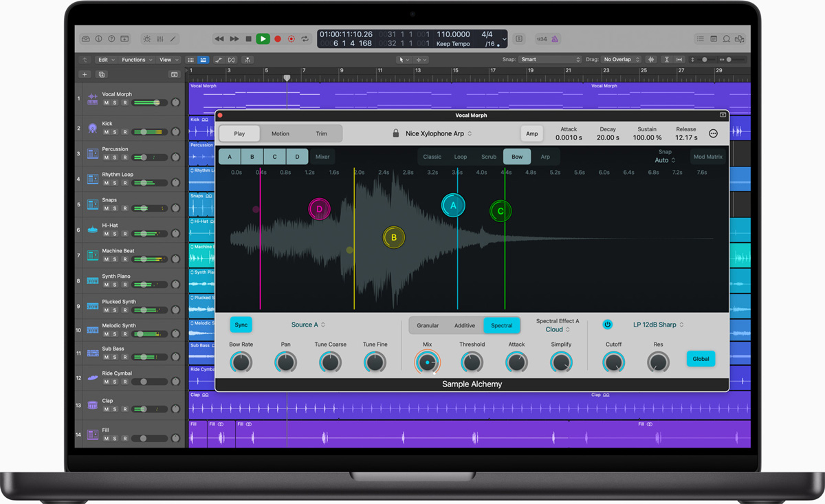Viewport: 825px width, 504px height.
Task: Open the Functions menu dropdown
Action: click(x=136, y=60)
